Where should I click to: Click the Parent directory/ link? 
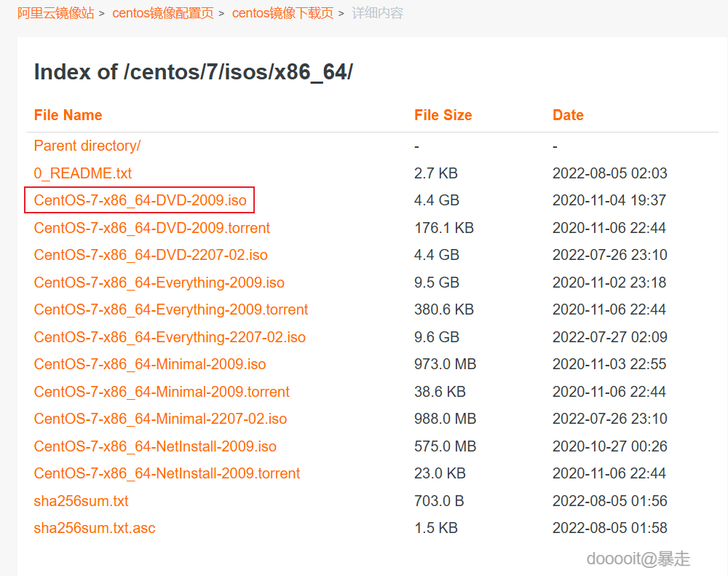(x=87, y=146)
